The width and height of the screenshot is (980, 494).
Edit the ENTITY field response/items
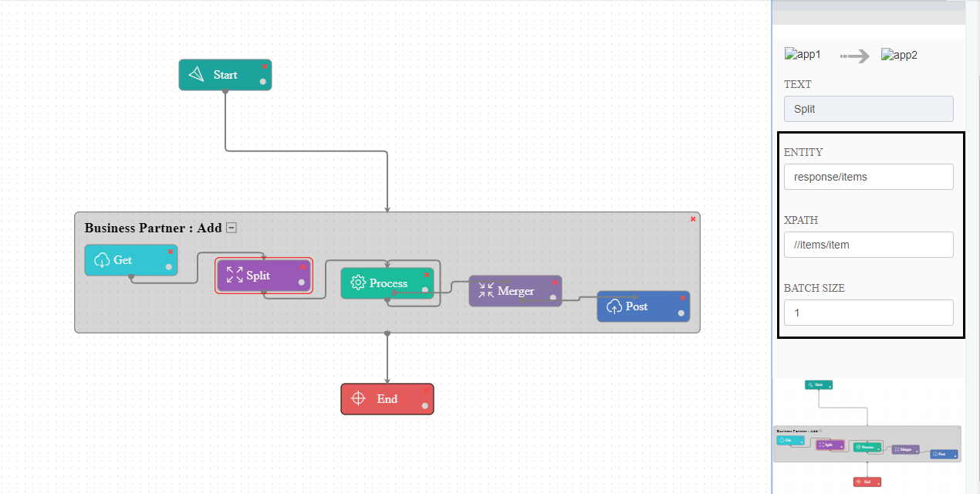click(868, 177)
